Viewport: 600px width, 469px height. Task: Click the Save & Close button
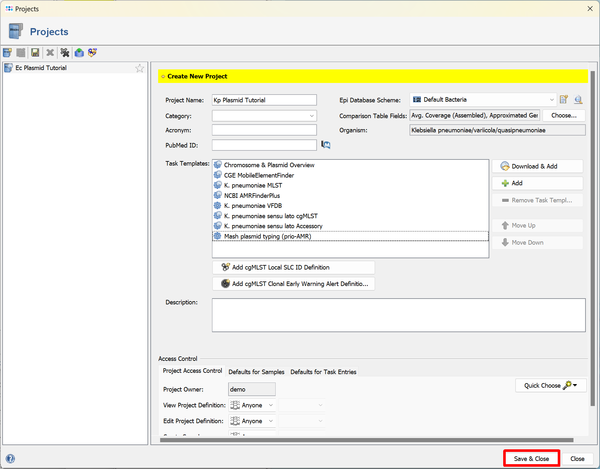[x=531, y=458]
